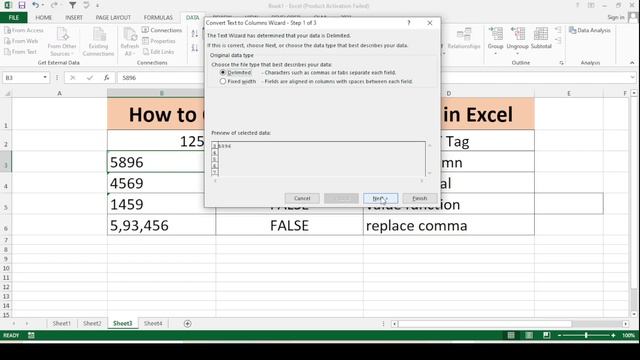The height and width of the screenshot is (360, 640).
Task: Click Sign in link
Action: [x=616, y=17]
